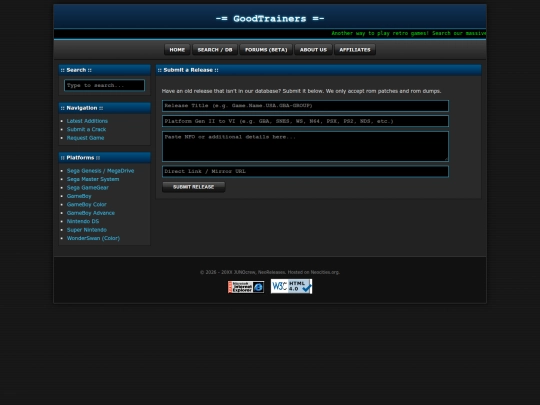
Task: Click the ':: Submit a Release ::' header
Action: 318,70
